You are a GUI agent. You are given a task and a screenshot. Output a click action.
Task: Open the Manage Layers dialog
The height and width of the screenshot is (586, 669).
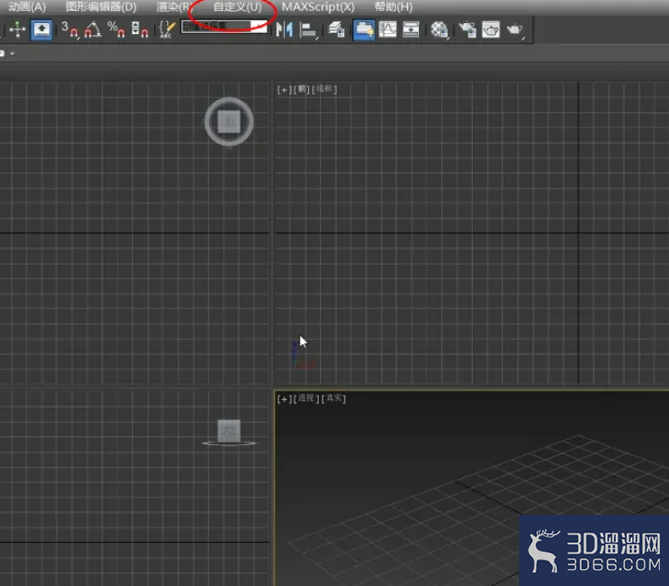336,29
